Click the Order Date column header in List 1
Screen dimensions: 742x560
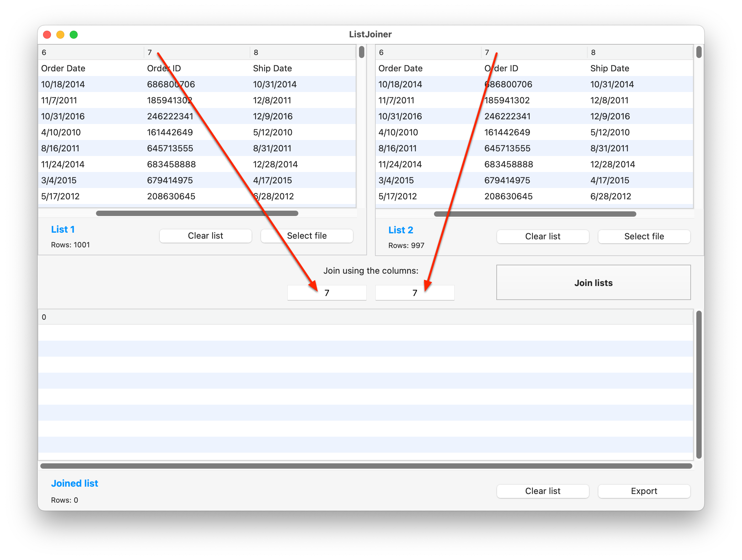(63, 68)
